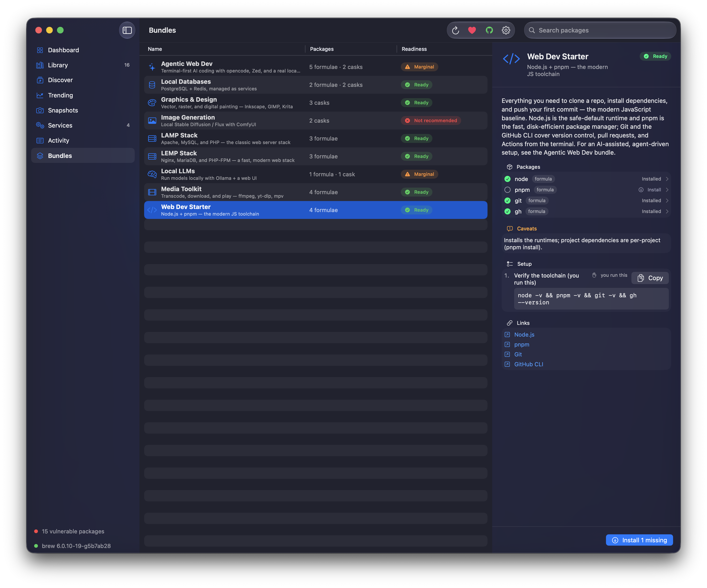Screen dimensions: 707x588
Task: Click the LAMP Stack server icon
Action: [152, 138]
